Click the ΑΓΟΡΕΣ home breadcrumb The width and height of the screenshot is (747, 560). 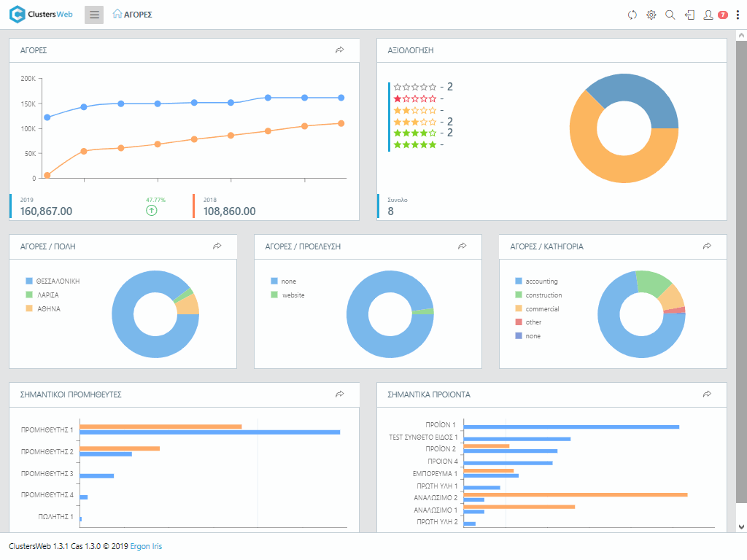tap(133, 15)
